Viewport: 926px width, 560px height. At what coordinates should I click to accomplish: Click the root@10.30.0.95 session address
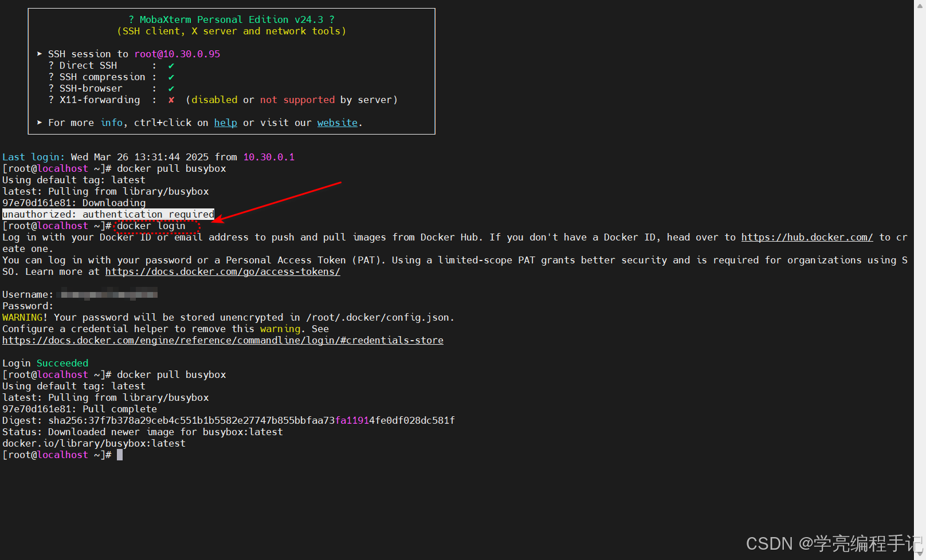pos(177,54)
